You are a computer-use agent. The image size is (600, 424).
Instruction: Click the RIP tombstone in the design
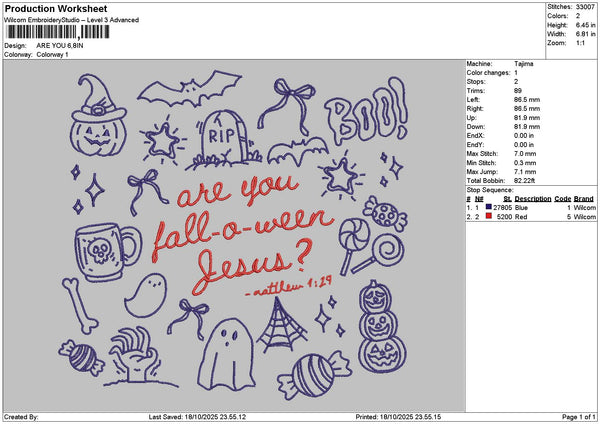pyautogui.click(x=224, y=140)
